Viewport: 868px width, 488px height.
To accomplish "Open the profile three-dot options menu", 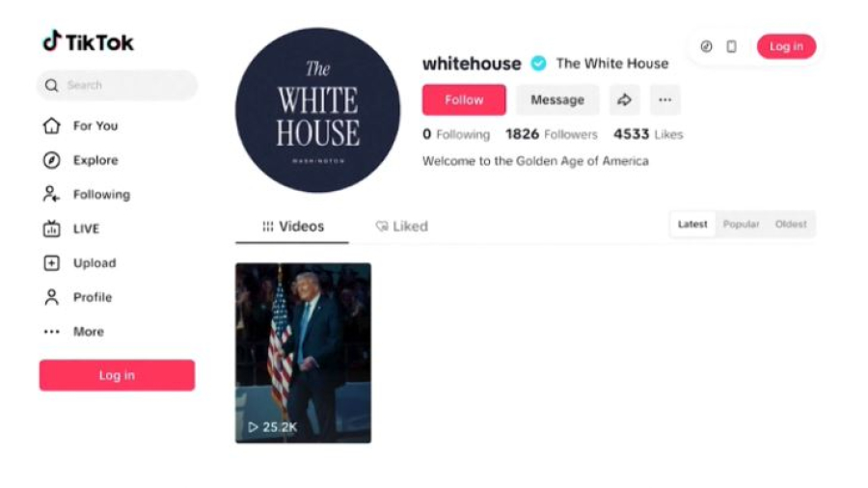I will pyautogui.click(x=665, y=99).
